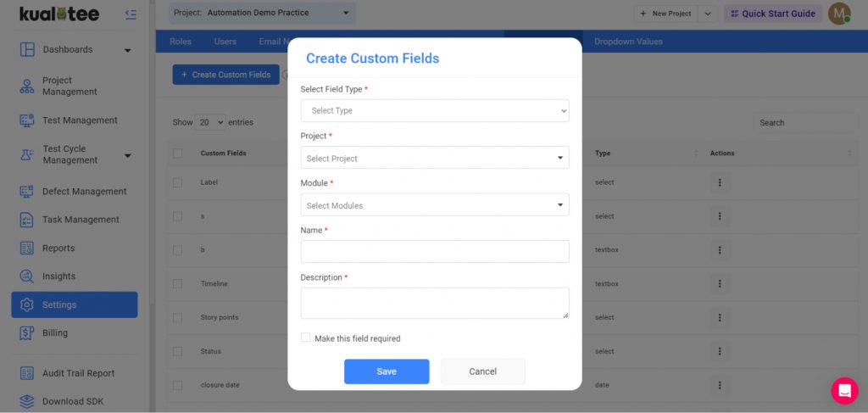Check the select-all checkbox in table header
This screenshot has width=868, height=413.
tap(177, 153)
